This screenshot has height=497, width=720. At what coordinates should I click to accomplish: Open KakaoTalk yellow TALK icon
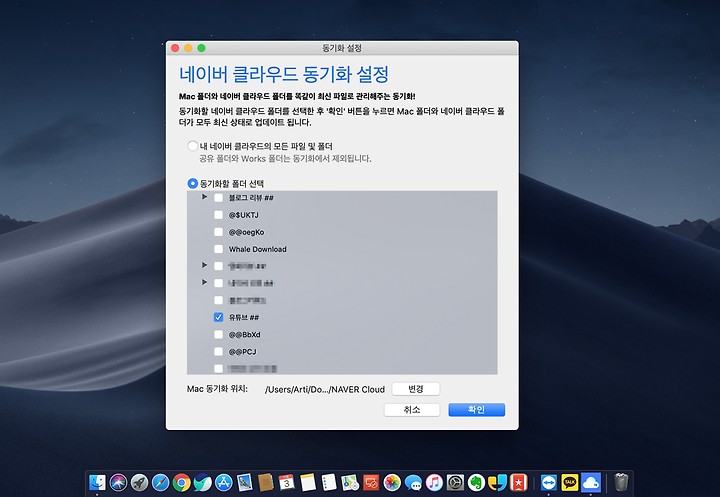pyautogui.click(x=570, y=483)
